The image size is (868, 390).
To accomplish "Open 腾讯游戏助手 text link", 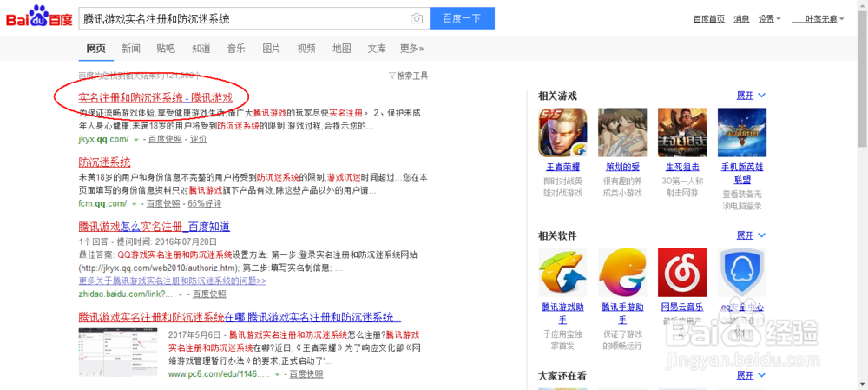I will coord(562,314).
